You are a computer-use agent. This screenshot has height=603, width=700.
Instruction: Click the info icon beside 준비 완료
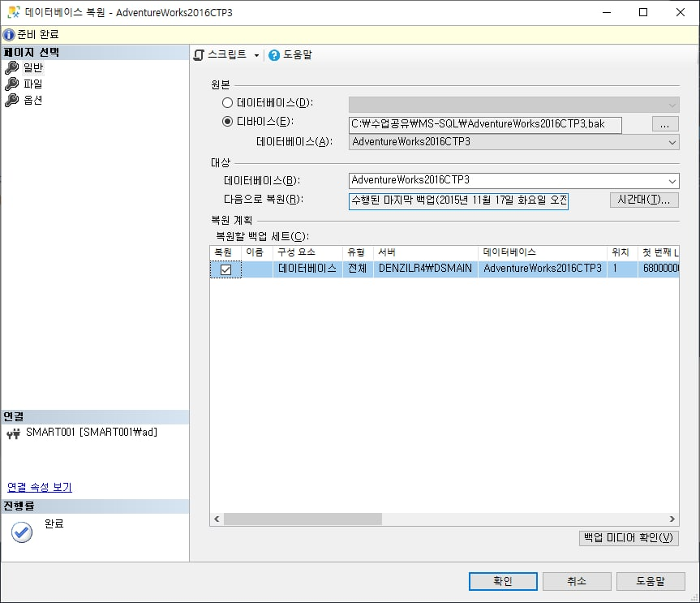click(x=8, y=34)
